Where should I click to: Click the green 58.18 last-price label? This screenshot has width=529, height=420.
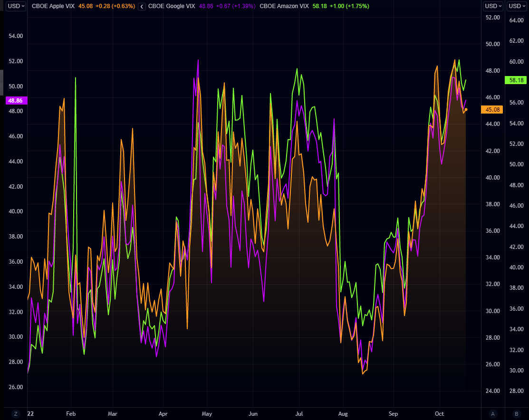[516, 80]
